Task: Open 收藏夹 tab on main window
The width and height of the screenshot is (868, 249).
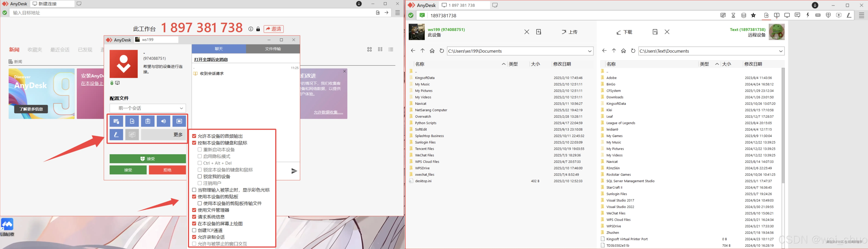Action: pyautogui.click(x=35, y=50)
